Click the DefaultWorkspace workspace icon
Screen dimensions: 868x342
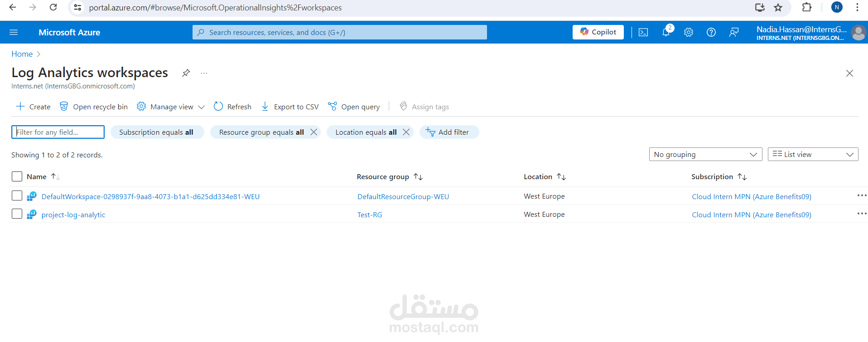coord(32,196)
